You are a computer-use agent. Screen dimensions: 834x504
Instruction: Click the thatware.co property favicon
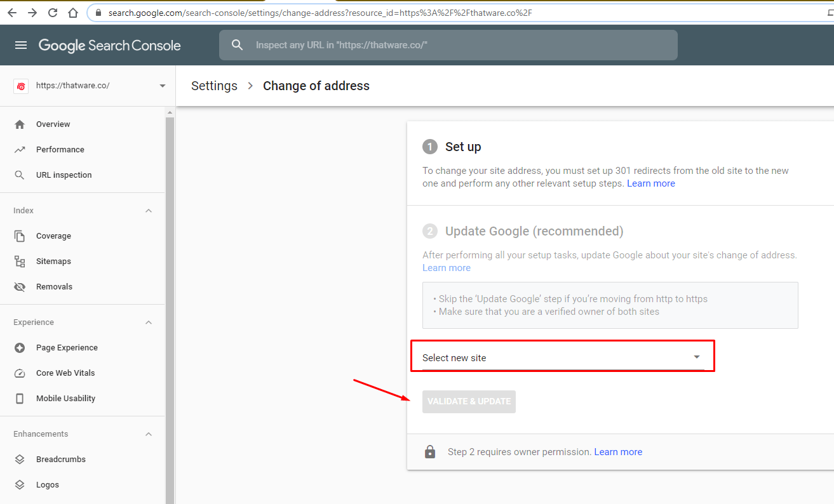[x=21, y=86]
